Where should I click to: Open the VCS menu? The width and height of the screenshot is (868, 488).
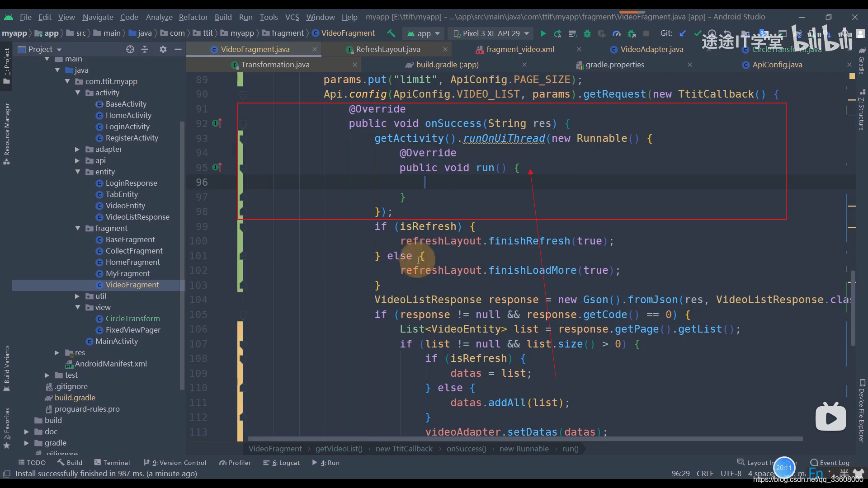[x=292, y=17]
